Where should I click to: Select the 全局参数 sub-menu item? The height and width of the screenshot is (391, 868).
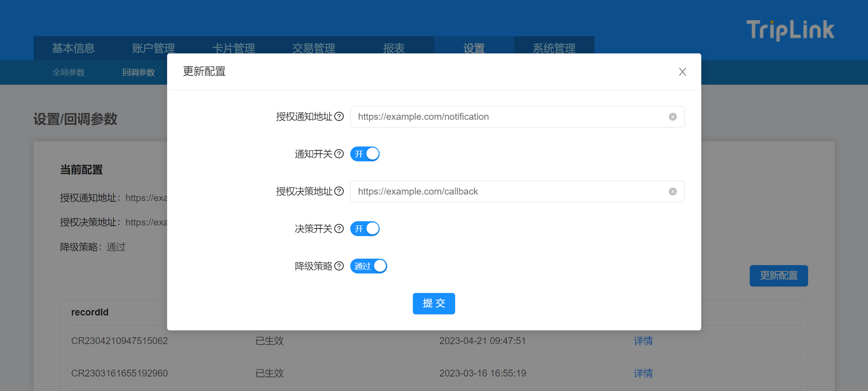tap(69, 72)
